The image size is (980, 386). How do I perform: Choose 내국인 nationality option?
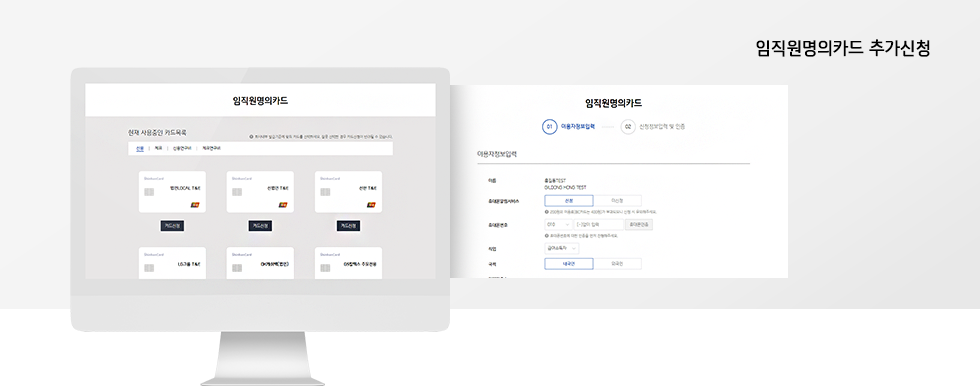click(x=569, y=264)
